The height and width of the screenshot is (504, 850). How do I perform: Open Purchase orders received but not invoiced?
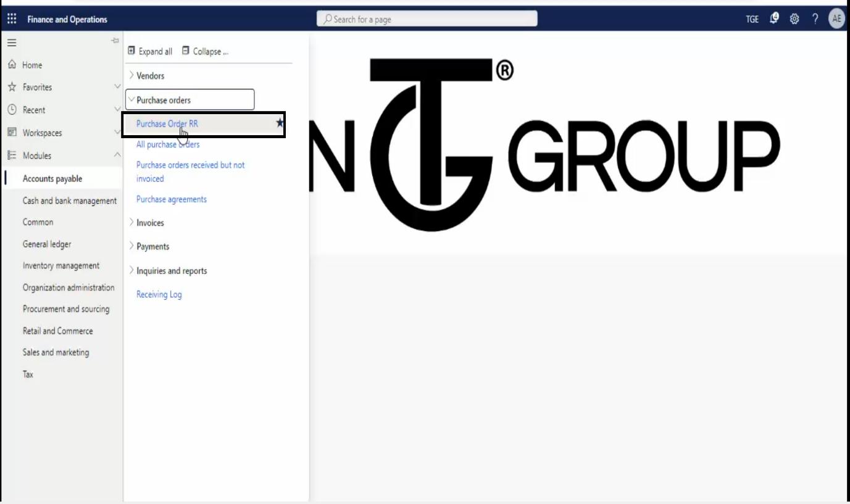(x=191, y=171)
